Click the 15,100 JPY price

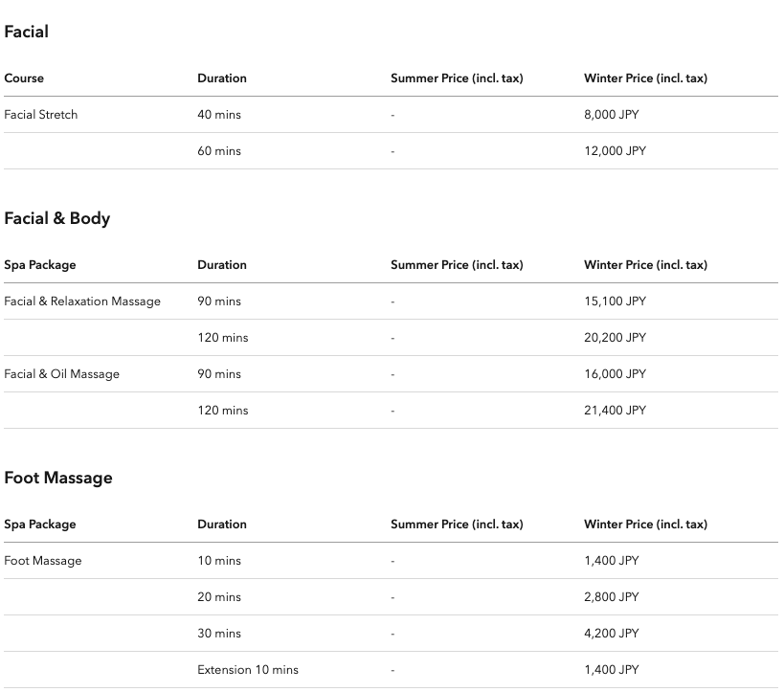(615, 301)
